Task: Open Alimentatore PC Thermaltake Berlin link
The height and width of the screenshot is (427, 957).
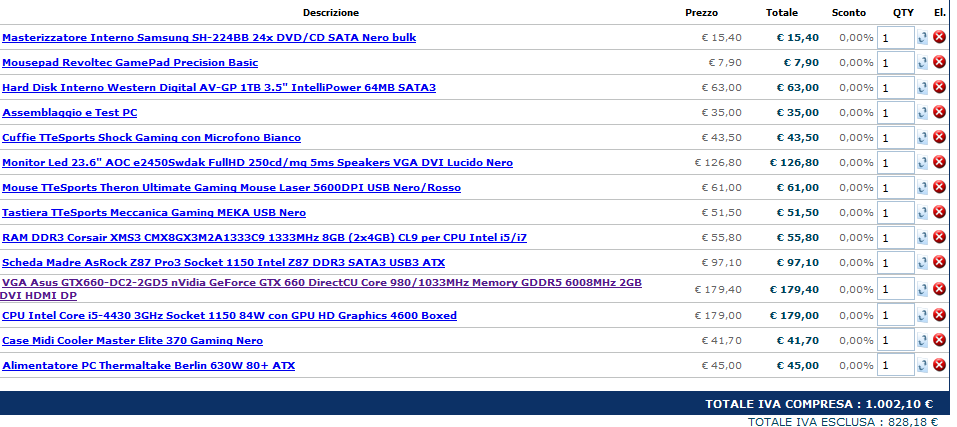Action: coord(148,366)
